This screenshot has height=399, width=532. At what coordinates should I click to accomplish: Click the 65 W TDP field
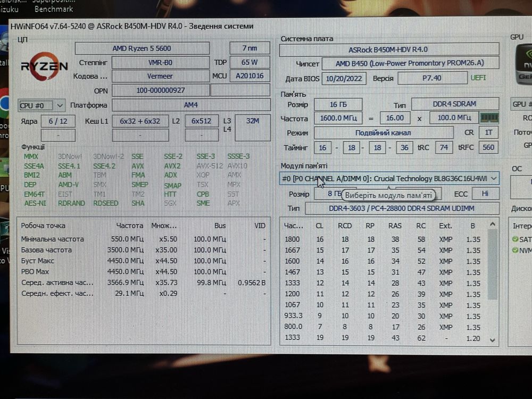(250, 62)
